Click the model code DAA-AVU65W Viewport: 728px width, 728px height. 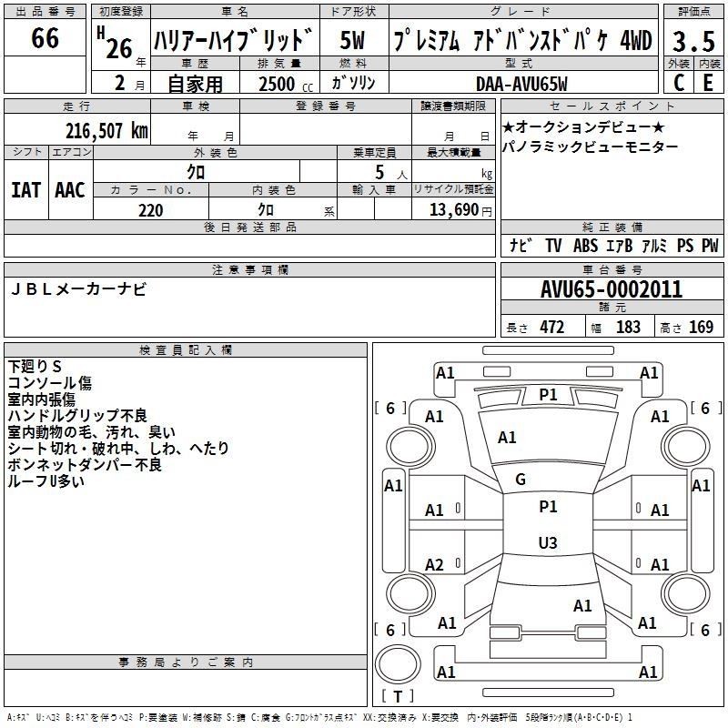click(x=521, y=85)
